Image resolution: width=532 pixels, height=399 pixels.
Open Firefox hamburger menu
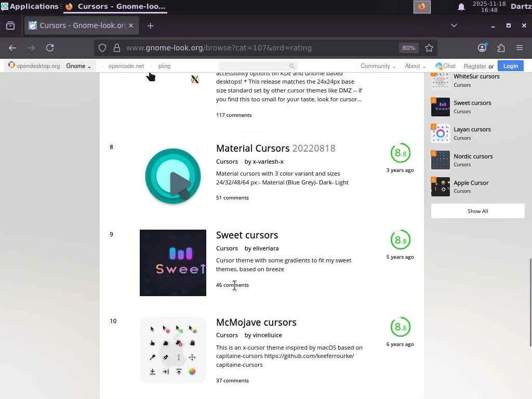520,48
